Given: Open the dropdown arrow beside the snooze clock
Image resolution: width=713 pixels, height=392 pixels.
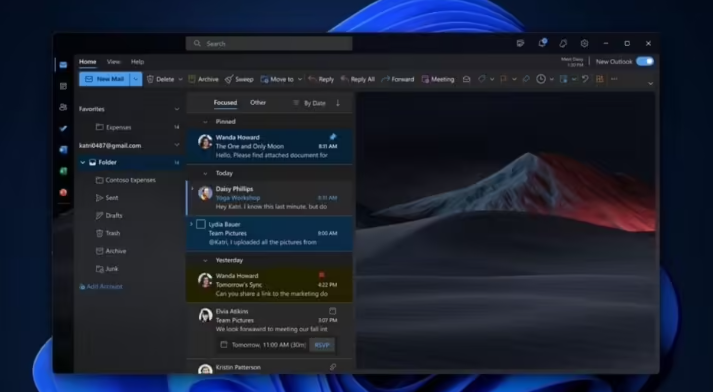Looking at the screenshot, I should point(552,79).
